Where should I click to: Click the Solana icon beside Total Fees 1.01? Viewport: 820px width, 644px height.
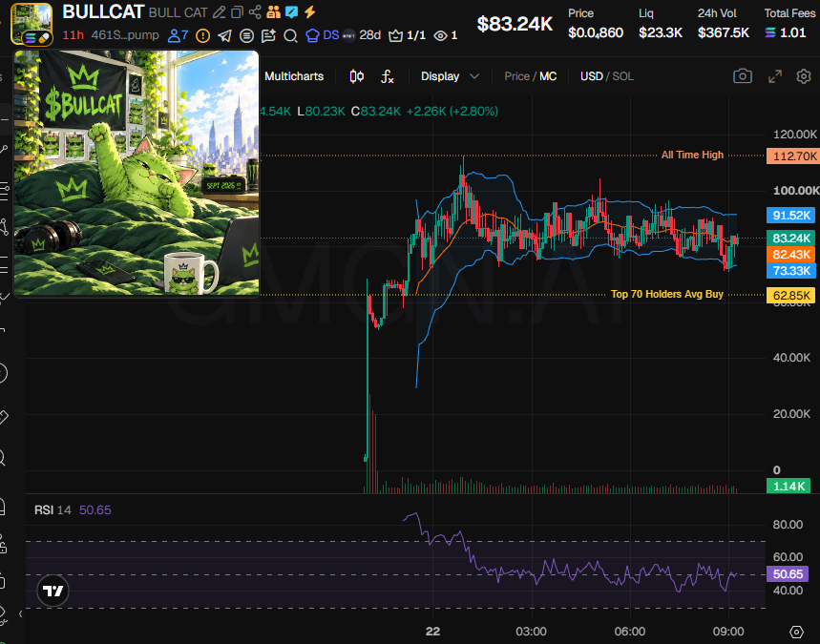(769, 32)
